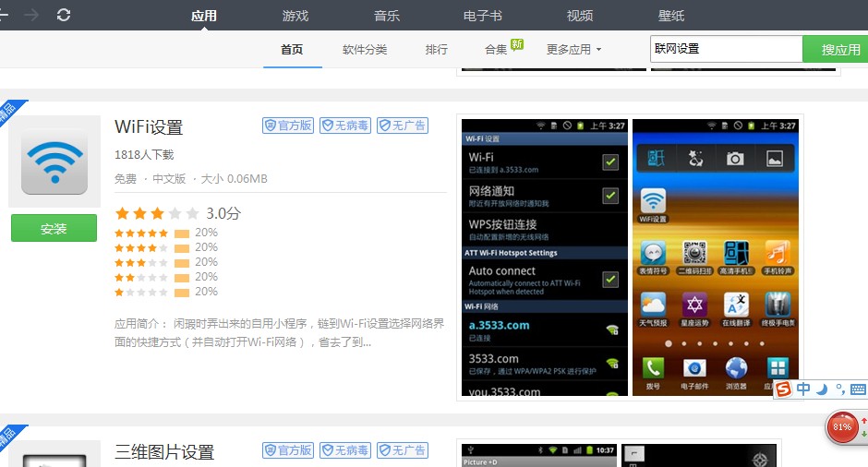
Task: Toggle the 网络通知 checkbox in screenshot
Action: [x=609, y=195]
